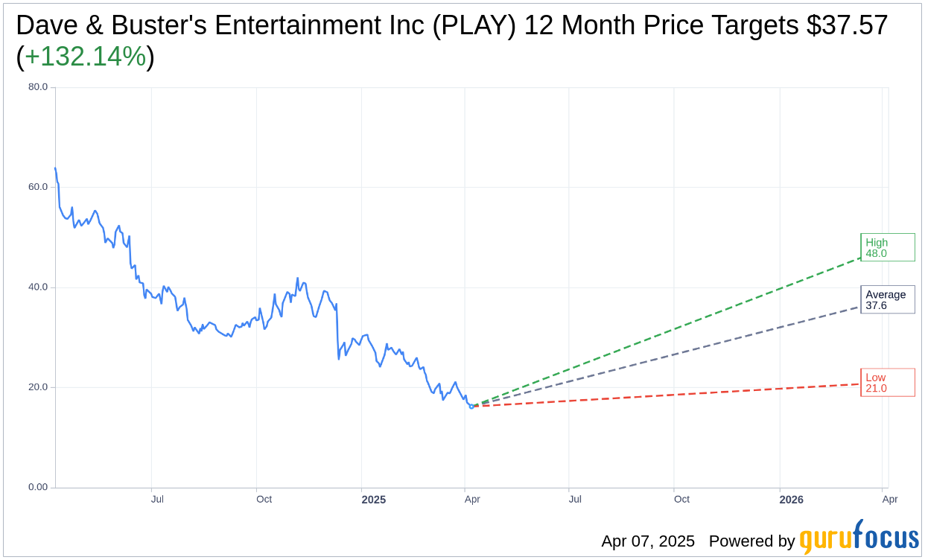
Task: Click the 2025 x-axis label
Action: tap(374, 500)
